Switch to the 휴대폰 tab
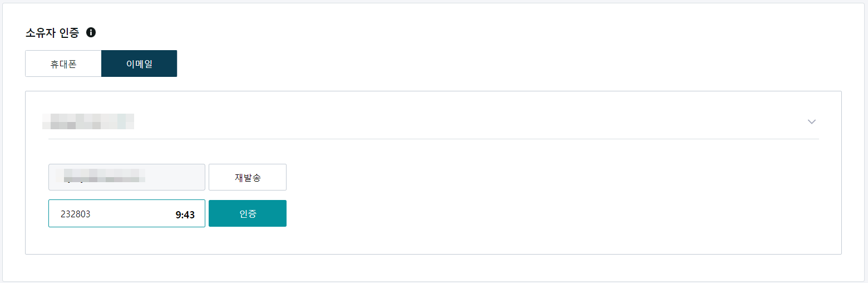Screen dimensions: 868x283 click(x=63, y=64)
